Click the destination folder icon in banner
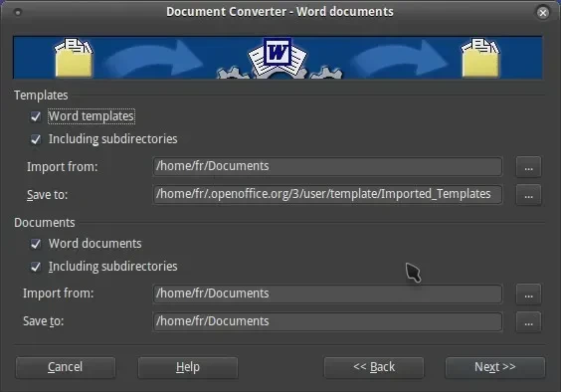The width and height of the screenshot is (561, 392). [480, 58]
